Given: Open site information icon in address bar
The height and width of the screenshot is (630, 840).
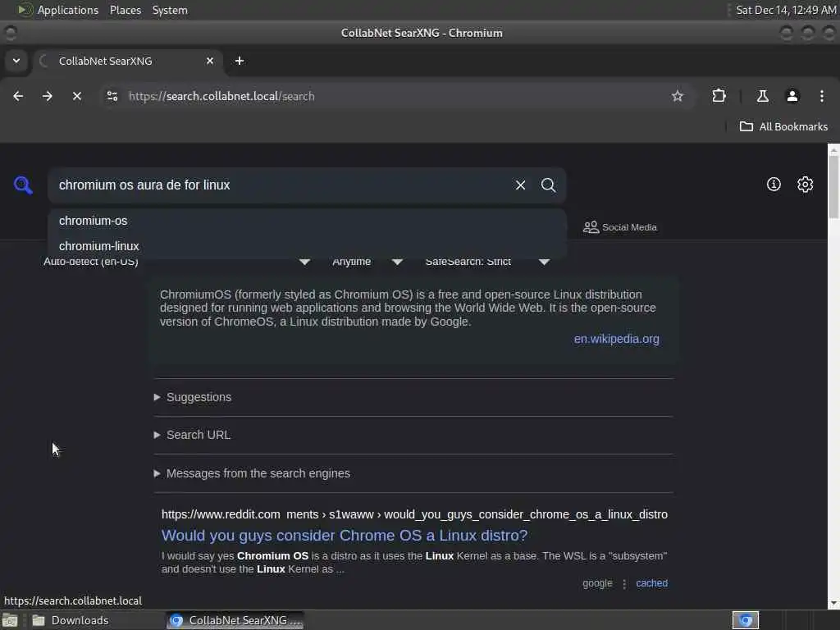Looking at the screenshot, I should [x=112, y=97].
